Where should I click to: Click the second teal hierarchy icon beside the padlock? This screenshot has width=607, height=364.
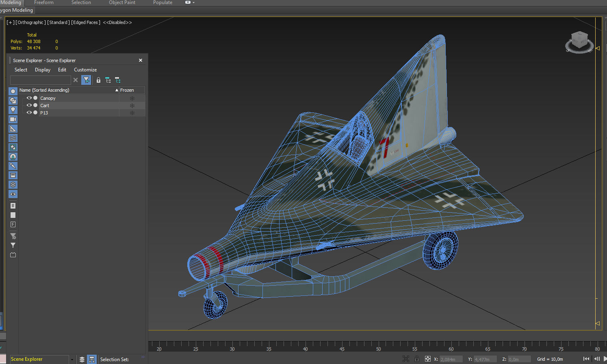(x=118, y=80)
